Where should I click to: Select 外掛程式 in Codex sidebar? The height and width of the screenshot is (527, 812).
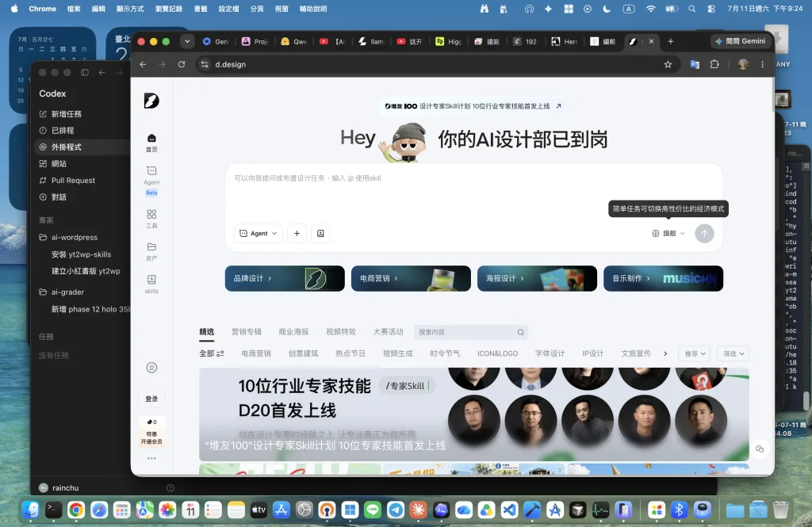click(67, 147)
